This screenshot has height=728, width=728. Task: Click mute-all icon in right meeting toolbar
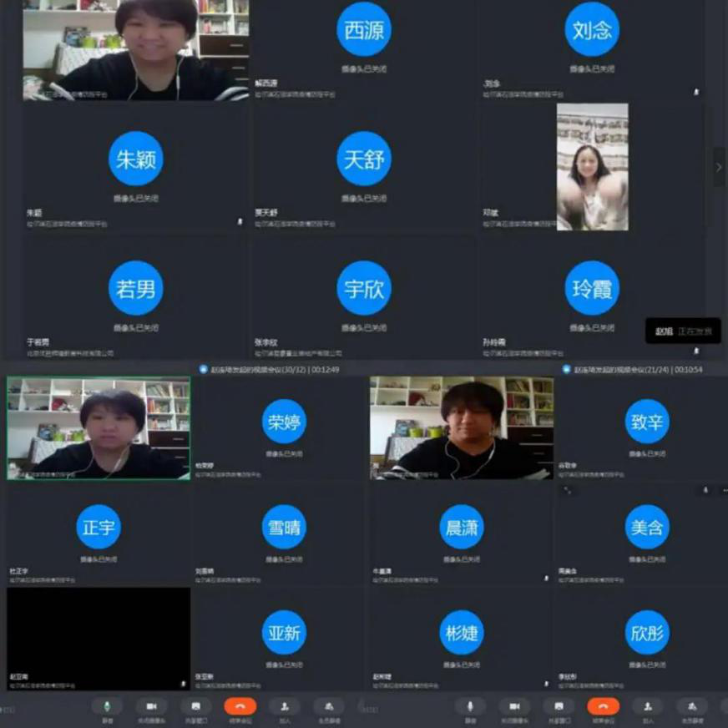click(x=691, y=706)
